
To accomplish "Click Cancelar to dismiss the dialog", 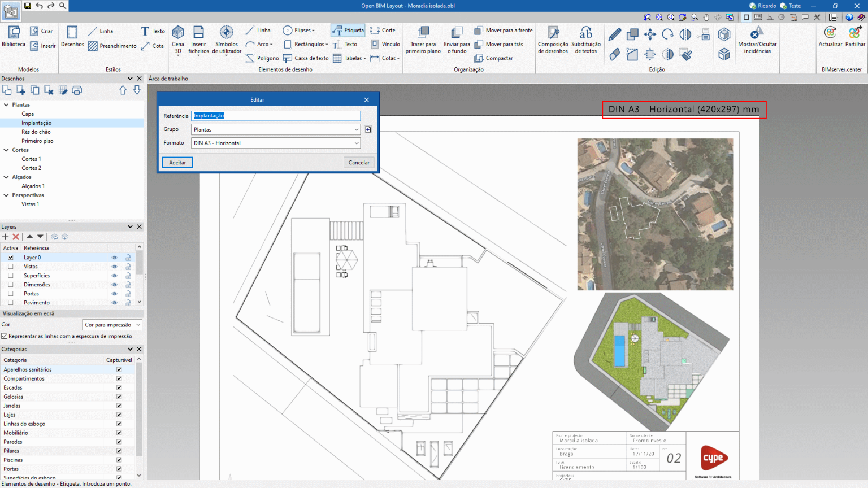I will [x=359, y=162].
